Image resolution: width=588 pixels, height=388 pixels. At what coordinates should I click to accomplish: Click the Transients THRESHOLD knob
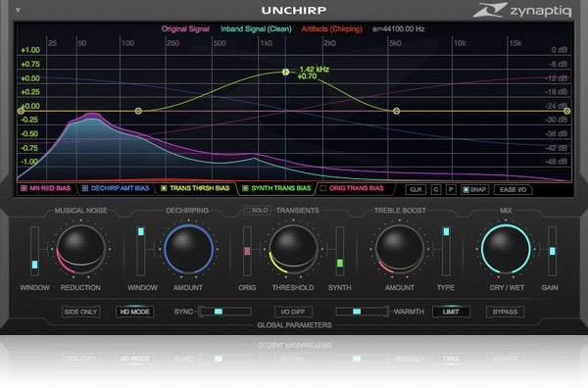(x=293, y=249)
